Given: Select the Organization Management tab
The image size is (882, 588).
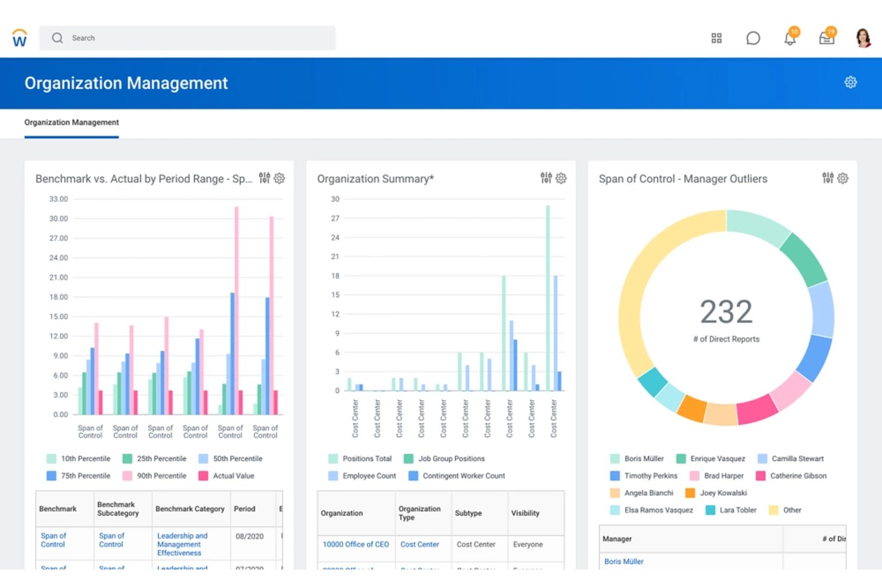Looking at the screenshot, I should pyautogui.click(x=72, y=123).
